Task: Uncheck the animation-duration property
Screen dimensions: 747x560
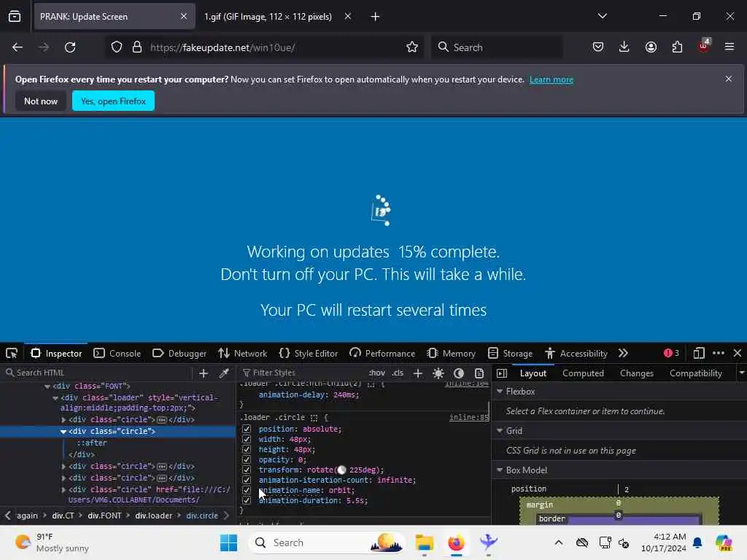Action: [247, 500]
